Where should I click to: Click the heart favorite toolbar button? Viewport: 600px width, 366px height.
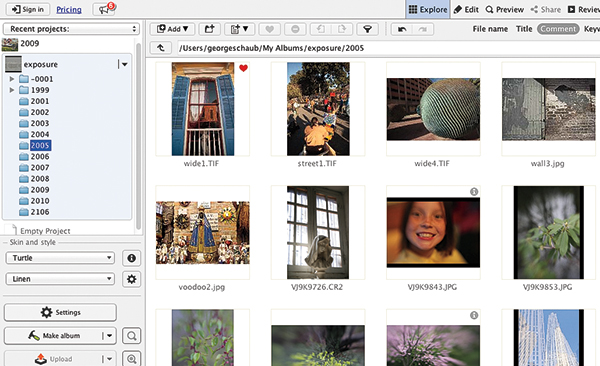coord(269,29)
